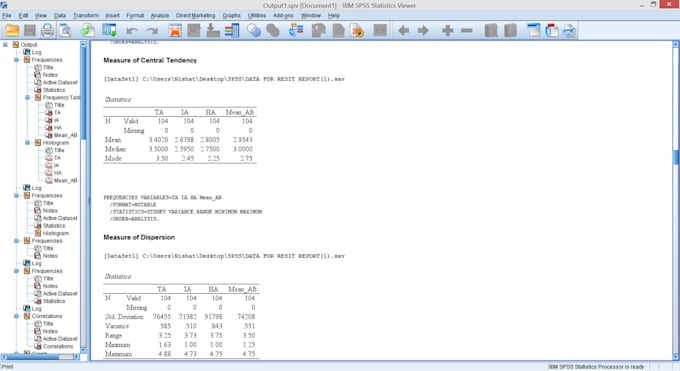The height and width of the screenshot is (371, 680).
Task: Open the Analyze menu
Action: pyautogui.click(x=160, y=16)
